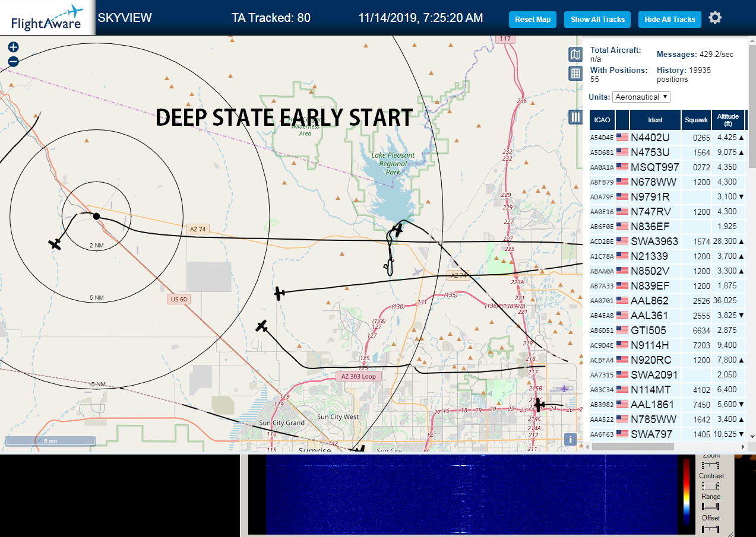
Task: Select the N836EF aircraft row
Action: click(x=668, y=226)
